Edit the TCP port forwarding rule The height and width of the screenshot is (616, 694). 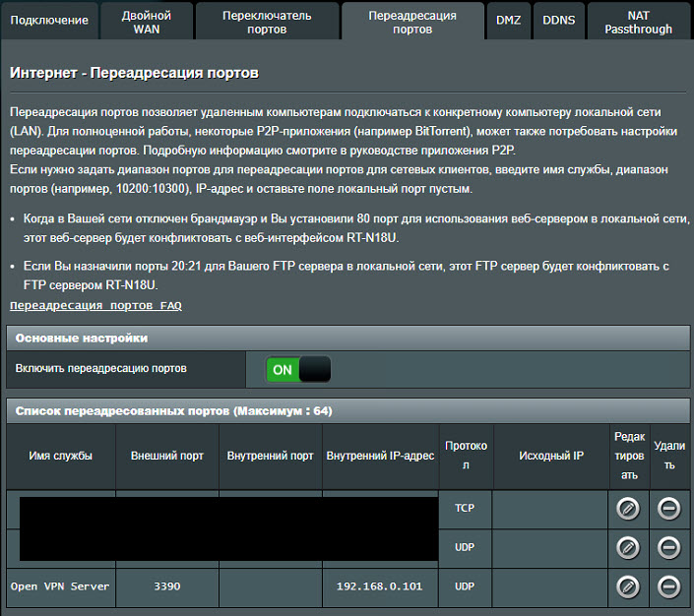(x=627, y=509)
